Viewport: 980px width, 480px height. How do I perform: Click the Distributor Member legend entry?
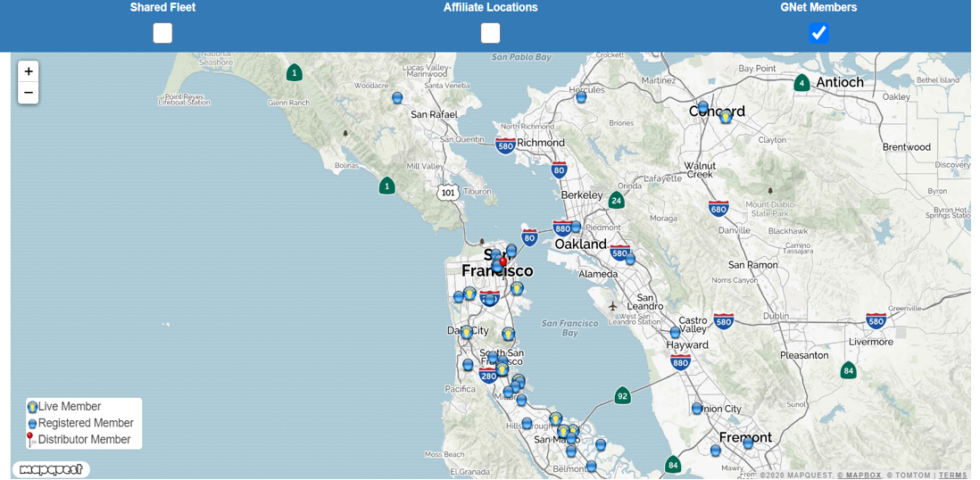79,439
